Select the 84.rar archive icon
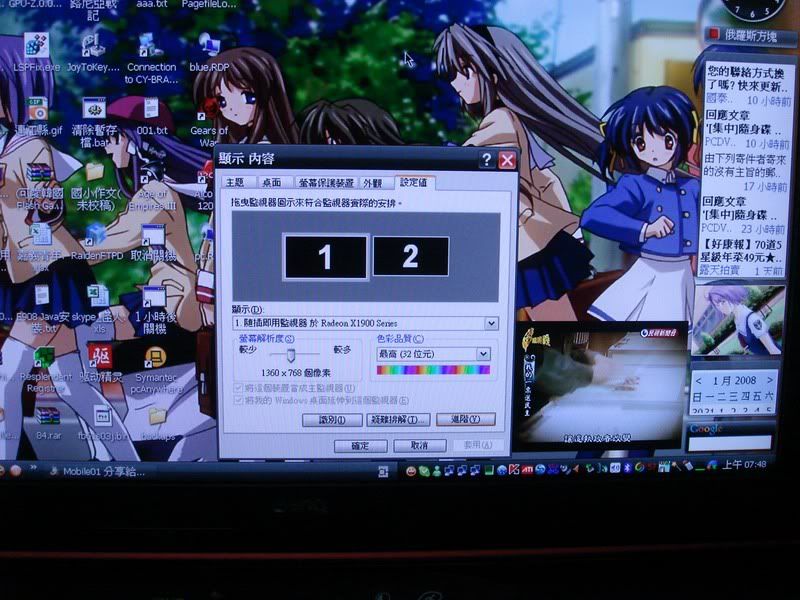 click(x=48, y=423)
